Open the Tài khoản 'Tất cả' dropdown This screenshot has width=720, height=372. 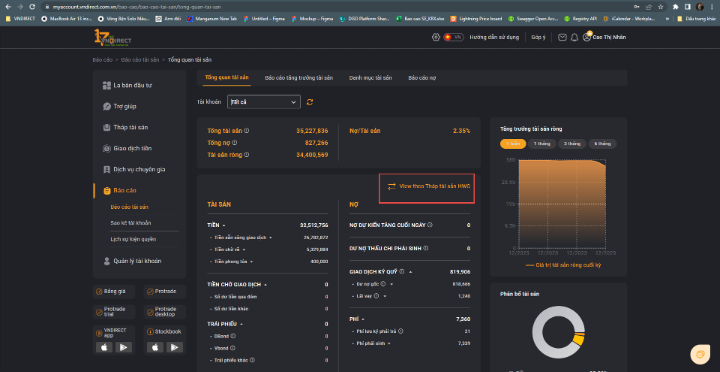coord(264,102)
